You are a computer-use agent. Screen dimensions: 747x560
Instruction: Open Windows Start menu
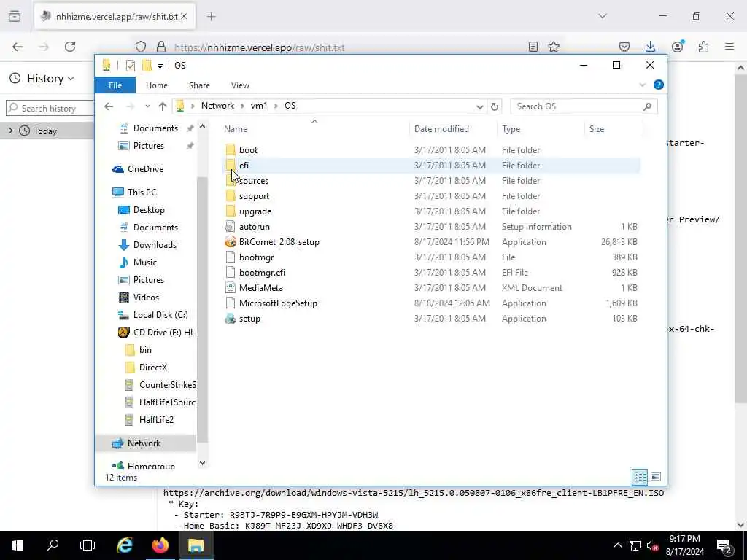(18, 545)
